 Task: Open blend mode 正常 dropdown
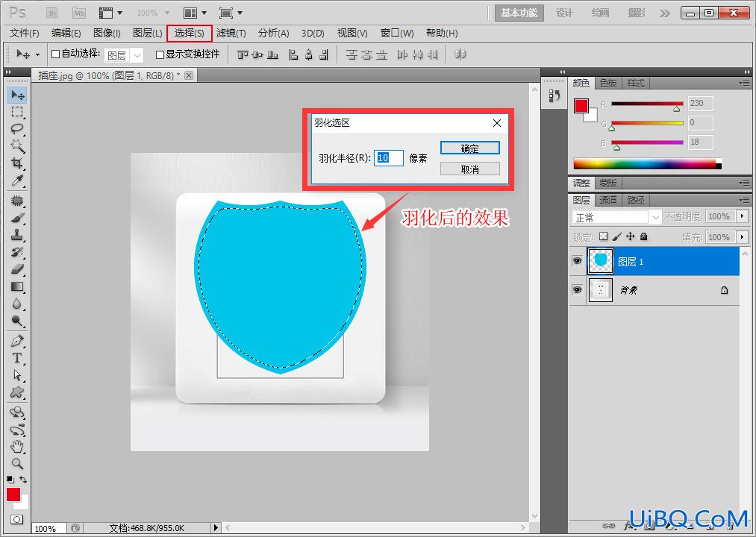point(655,217)
